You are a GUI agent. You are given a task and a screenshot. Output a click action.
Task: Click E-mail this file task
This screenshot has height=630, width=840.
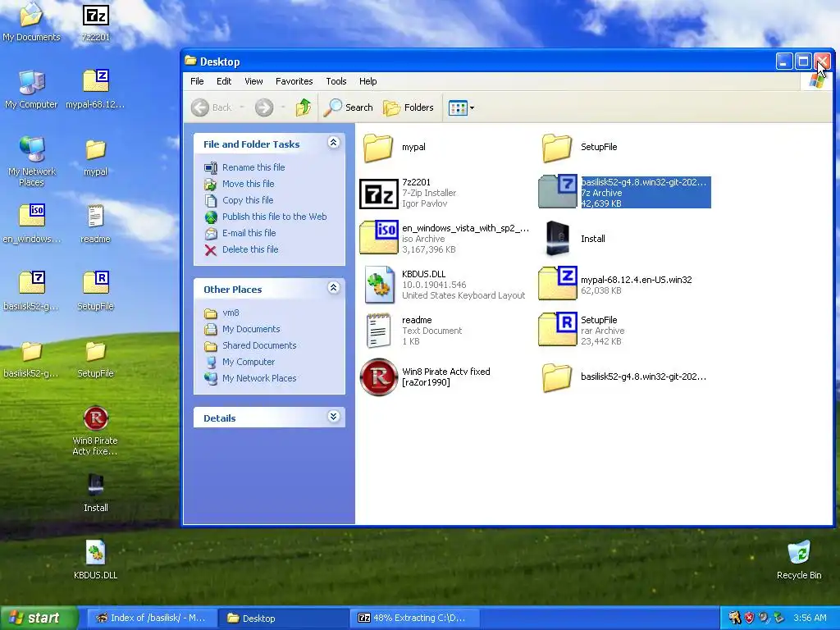pos(240,233)
